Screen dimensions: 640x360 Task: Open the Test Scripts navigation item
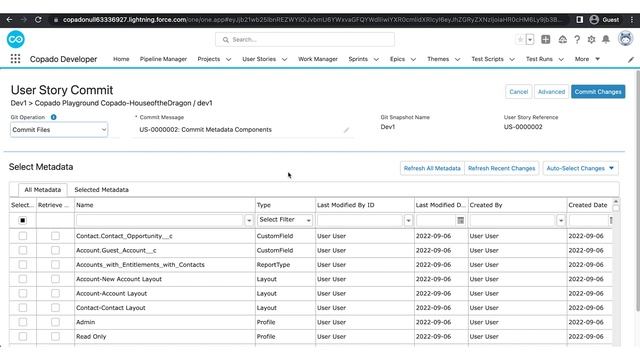[x=487, y=59]
